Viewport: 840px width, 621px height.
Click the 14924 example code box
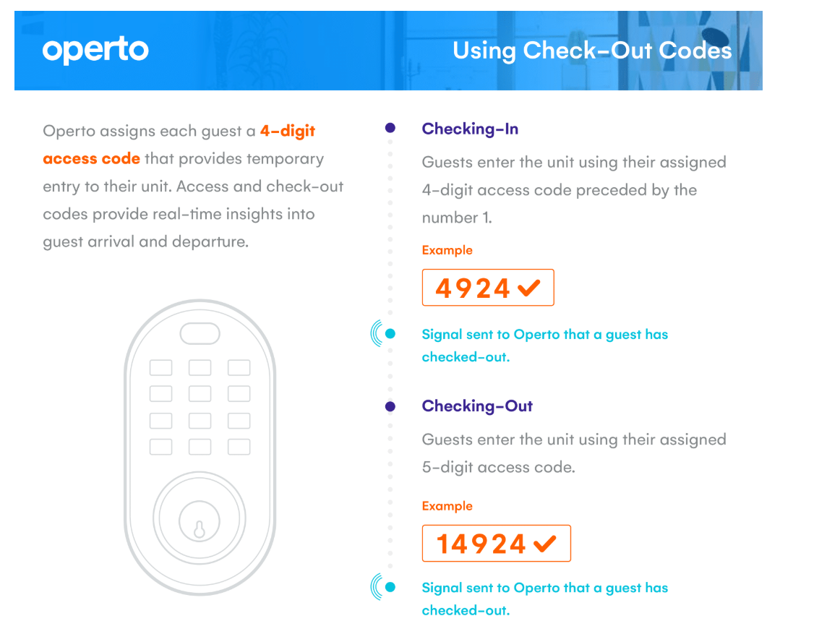click(497, 544)
